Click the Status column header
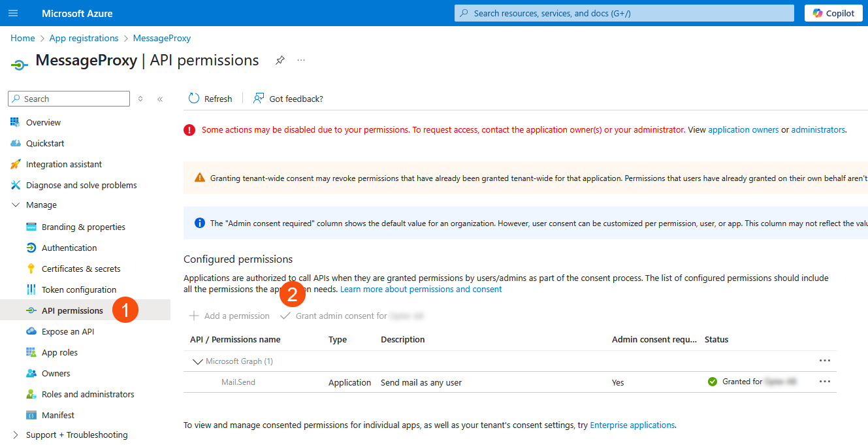The height and width of the screenshot is (445, 868). tap(716, 339)
